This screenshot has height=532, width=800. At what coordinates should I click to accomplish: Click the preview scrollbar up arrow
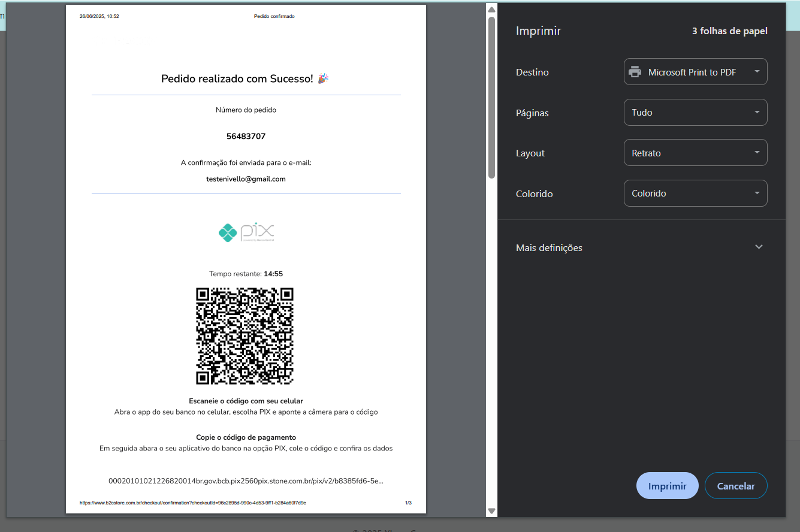coord(491,9)
